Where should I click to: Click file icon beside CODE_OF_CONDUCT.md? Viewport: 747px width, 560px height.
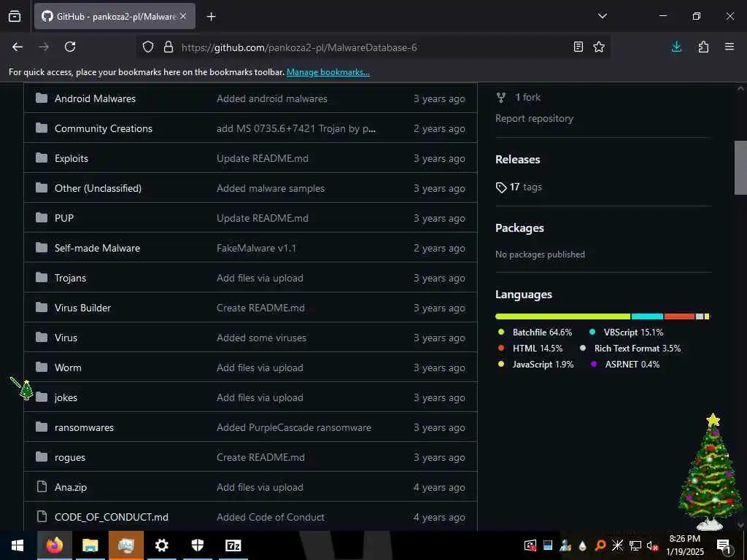click(x=42, y=517)
